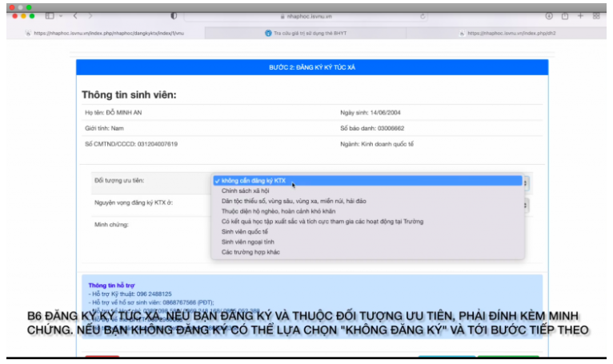Viewport: 613px width, 364px height.
Task: Show tab overview grid icon
Action: (x=596, y=16)
